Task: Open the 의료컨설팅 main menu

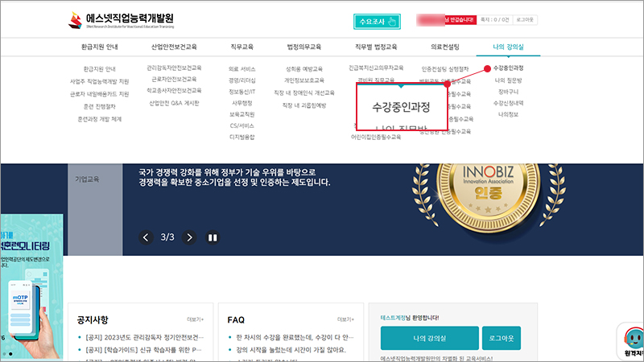Action: pos(445,47)
